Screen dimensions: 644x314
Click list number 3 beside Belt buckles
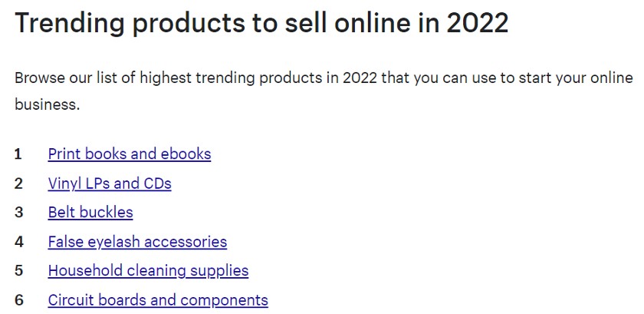(18, 213)
